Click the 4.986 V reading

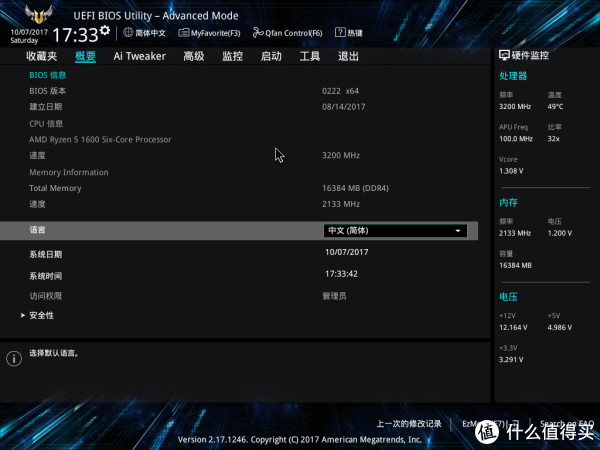[560, 328]
